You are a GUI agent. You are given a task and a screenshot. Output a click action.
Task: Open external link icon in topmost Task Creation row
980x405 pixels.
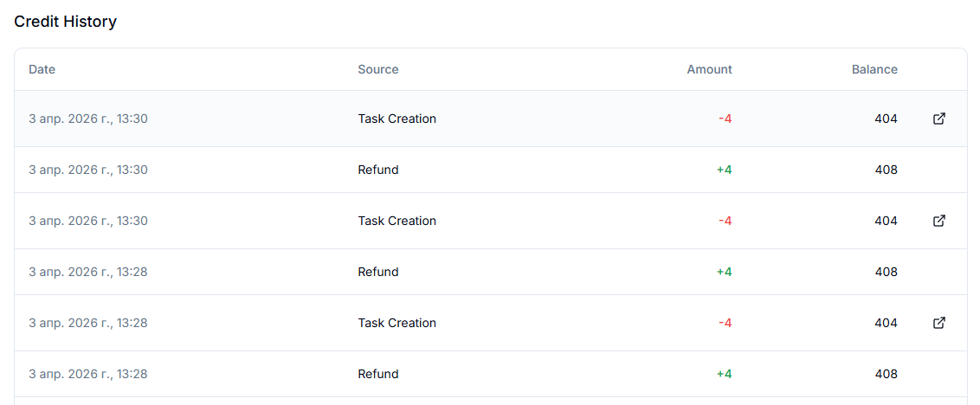tap(938, 119)
